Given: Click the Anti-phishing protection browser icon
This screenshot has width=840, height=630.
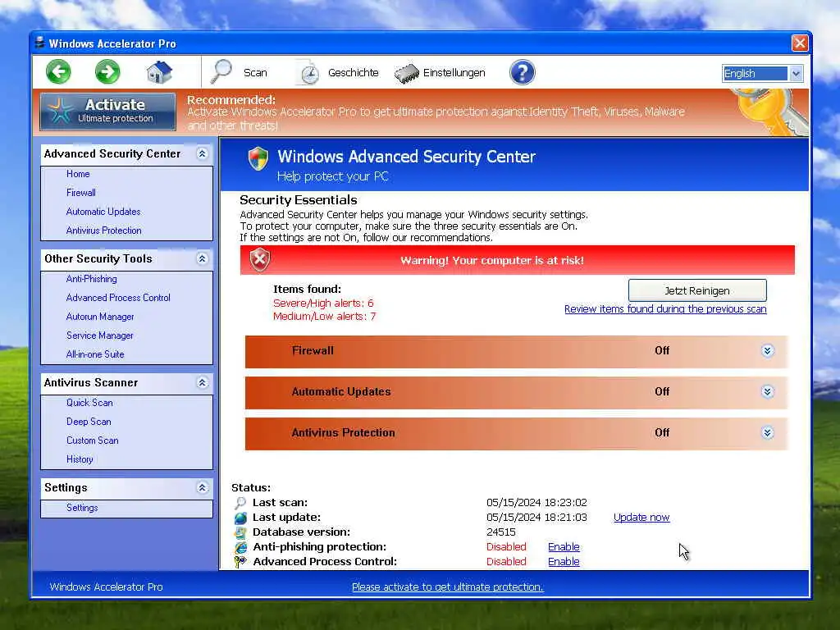Looking at the screenshot, I should pyautogui.click(x=240, y=547).
